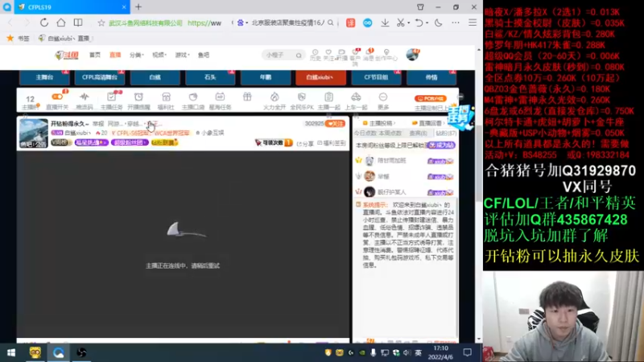Open the 直播回看 replay link
This screenshot has width=644, height=362.
coord(428,123)
